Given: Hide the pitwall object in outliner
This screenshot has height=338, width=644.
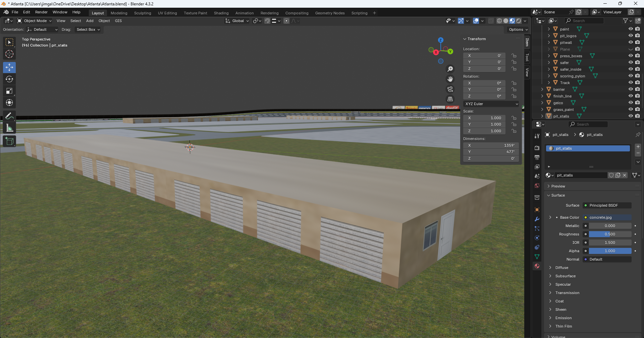Looking at the screenshot, I should pyautogui.click(x=631, y=43).
